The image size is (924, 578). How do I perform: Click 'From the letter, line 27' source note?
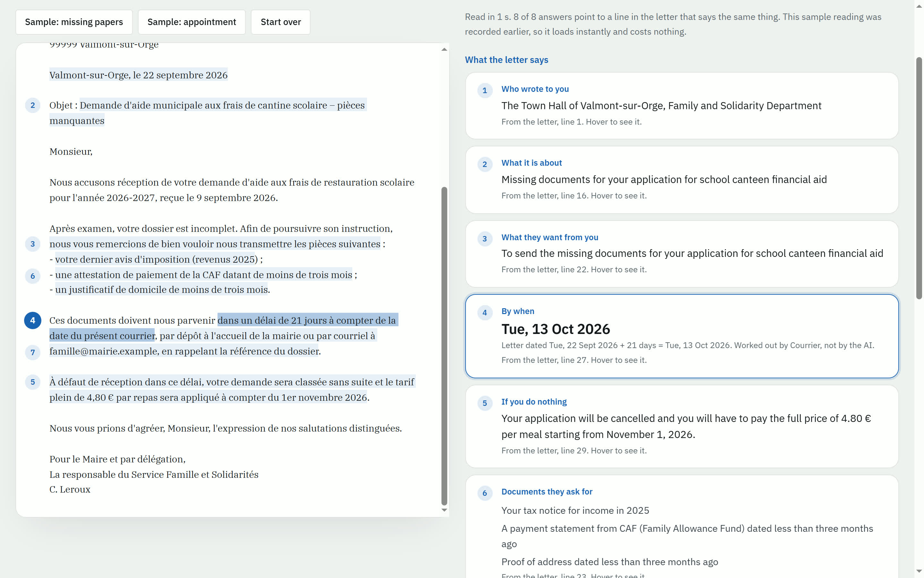(x=574, y=360)
